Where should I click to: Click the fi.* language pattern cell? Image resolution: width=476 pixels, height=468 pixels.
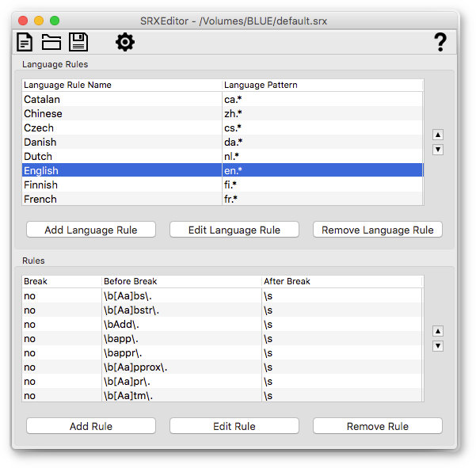point(322,185)
